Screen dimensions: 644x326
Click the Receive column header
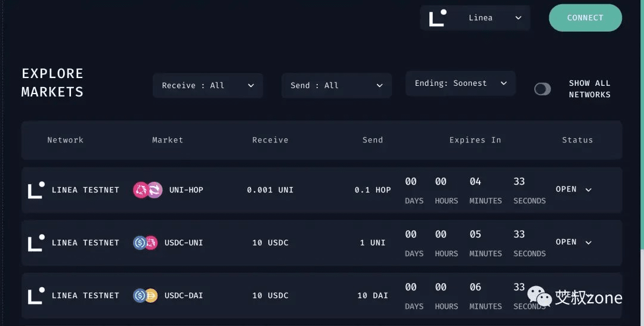point(270,140)
